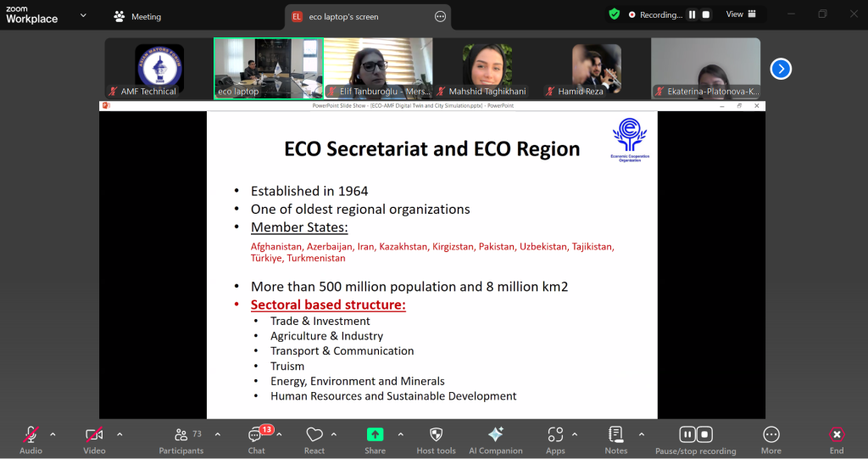
Task: Click the End meeting button
Action: [x=836, y=438]
